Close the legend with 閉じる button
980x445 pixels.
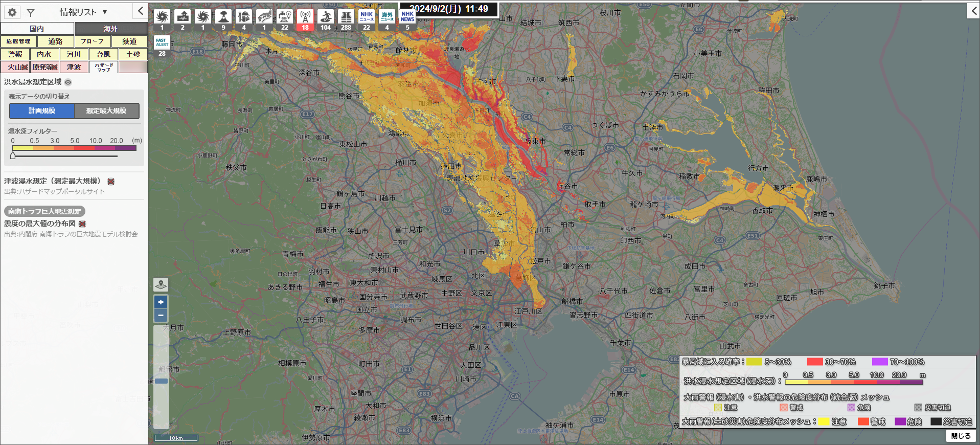pos(961,436)
